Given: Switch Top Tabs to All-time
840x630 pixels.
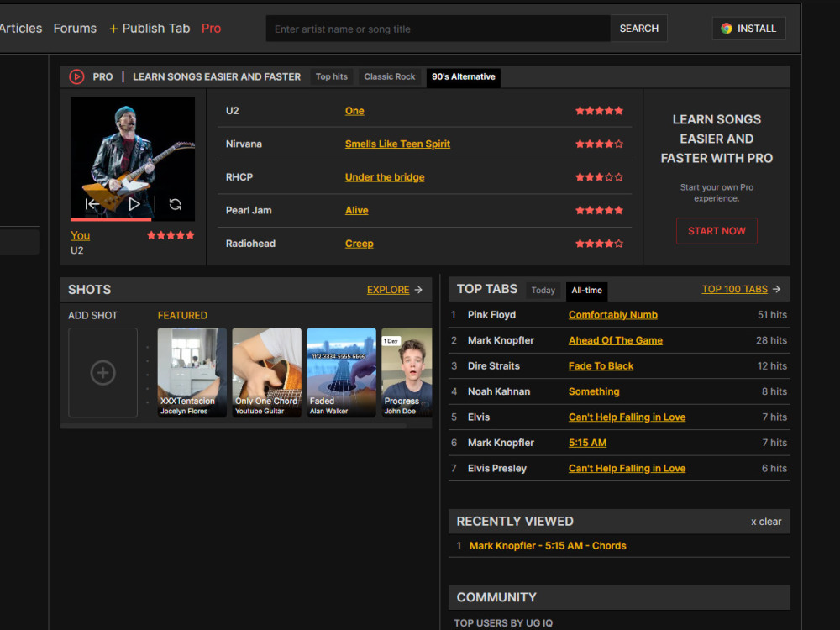Looking at the screenshot, I should (586, 291).
